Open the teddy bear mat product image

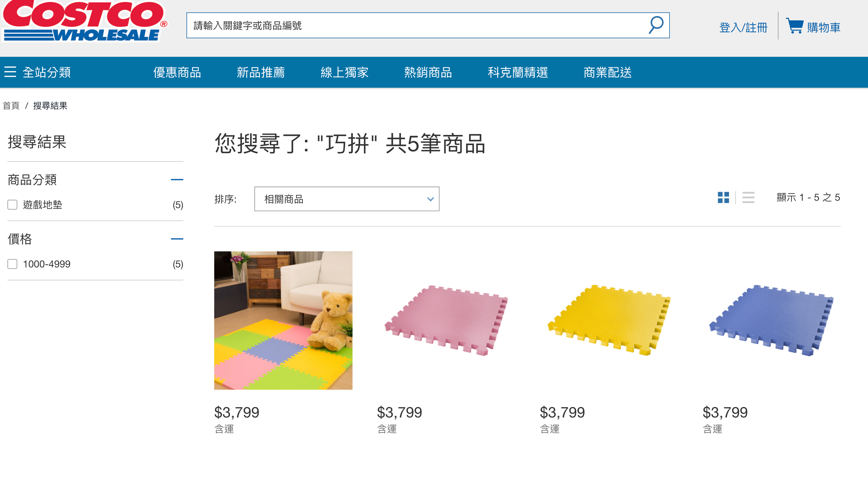pos(283,320)
